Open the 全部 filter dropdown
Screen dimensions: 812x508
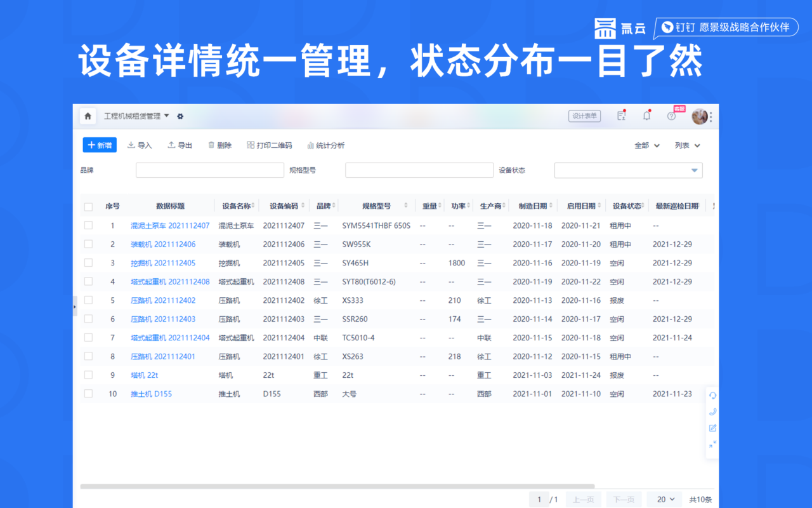(x=647, y=145)
